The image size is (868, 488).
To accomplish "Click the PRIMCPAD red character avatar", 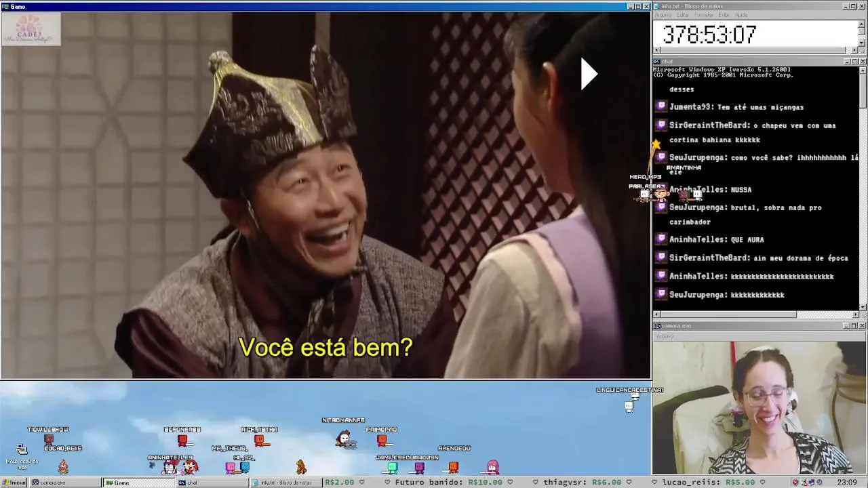I will pos(382,441).
